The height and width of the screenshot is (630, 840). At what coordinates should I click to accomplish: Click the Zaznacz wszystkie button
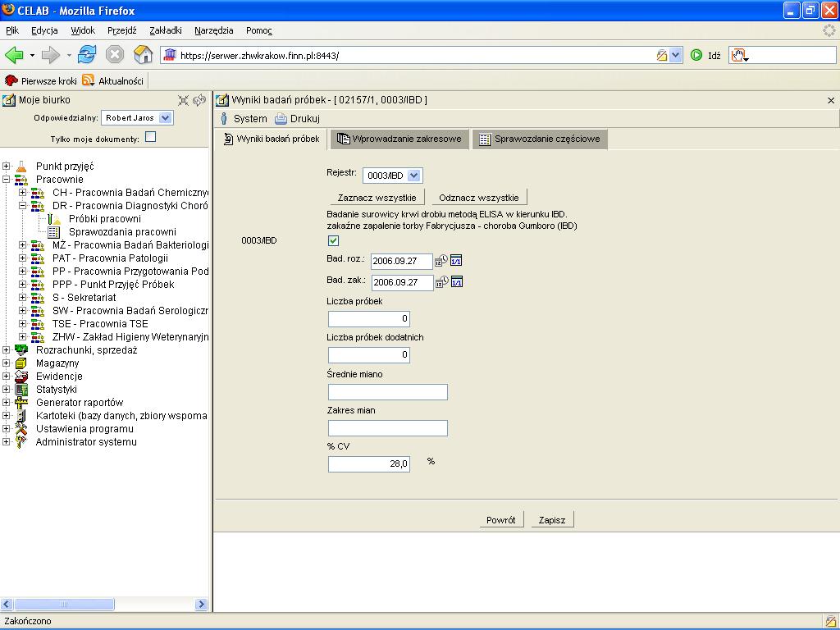(x=377, y=198)
